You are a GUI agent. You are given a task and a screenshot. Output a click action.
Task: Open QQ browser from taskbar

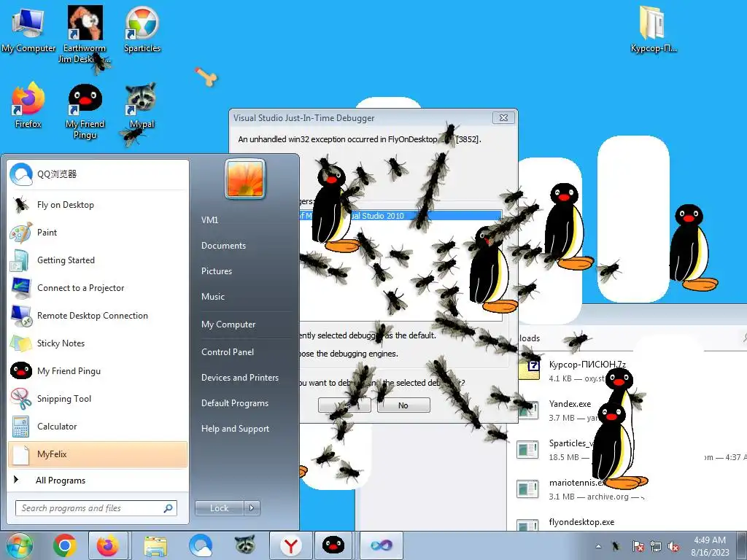pos(201,545)
